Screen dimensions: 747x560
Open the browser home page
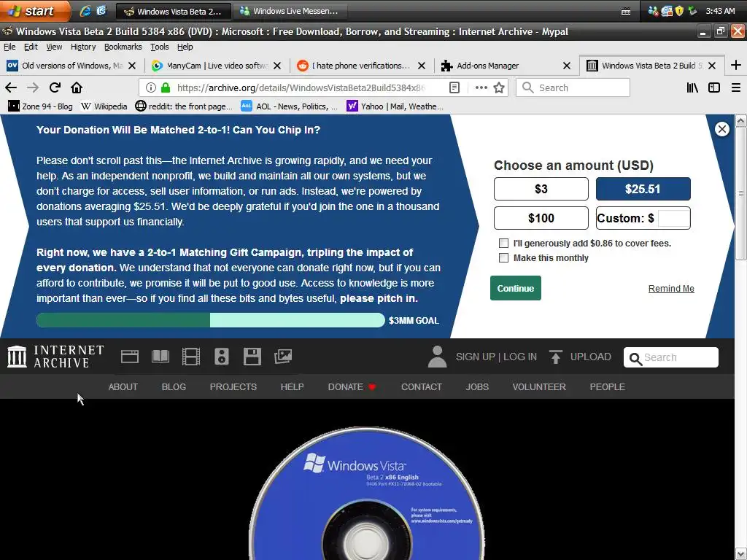tap(77, 87)
